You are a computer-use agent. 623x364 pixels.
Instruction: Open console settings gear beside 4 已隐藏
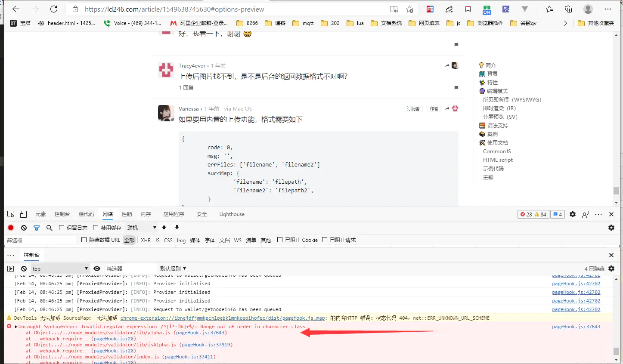tap(611, 268)
